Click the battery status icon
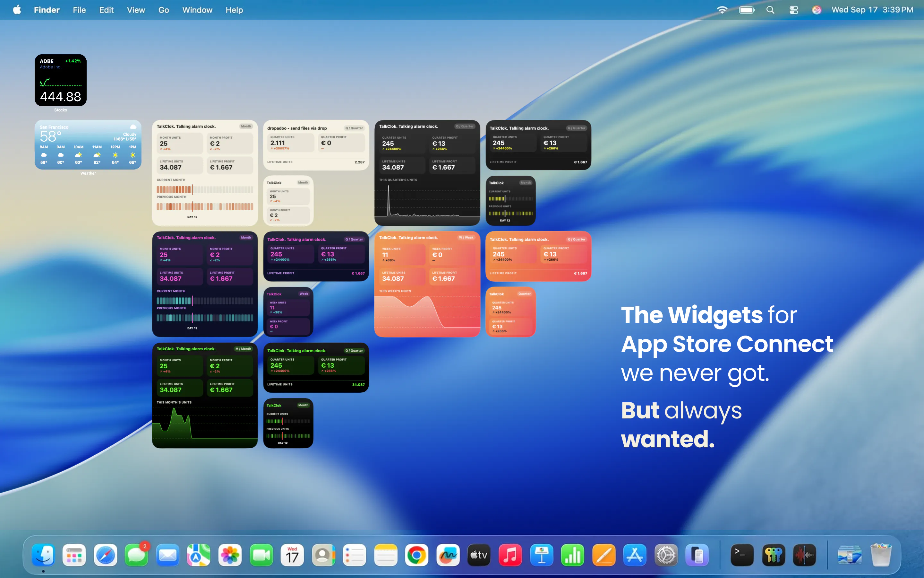 pyautogui.click(x=747, y=10)
